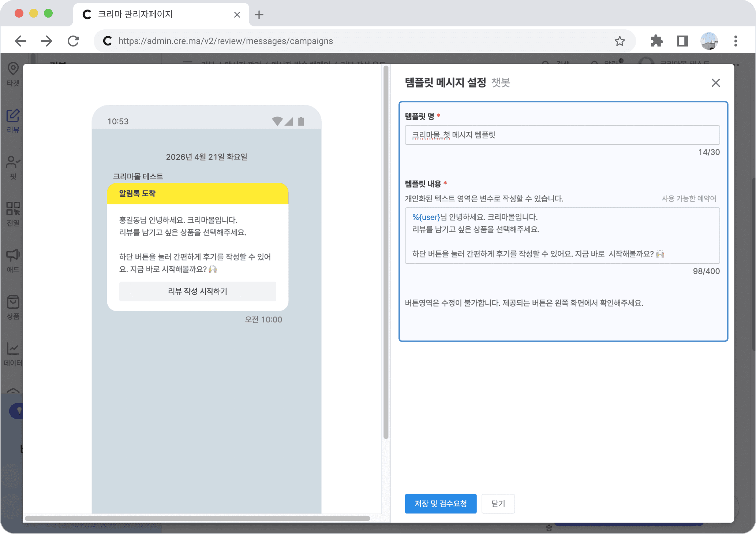Select the 핏 user-check sidebar icon
This screenshot has height=542, width=756.
point(13,162)
